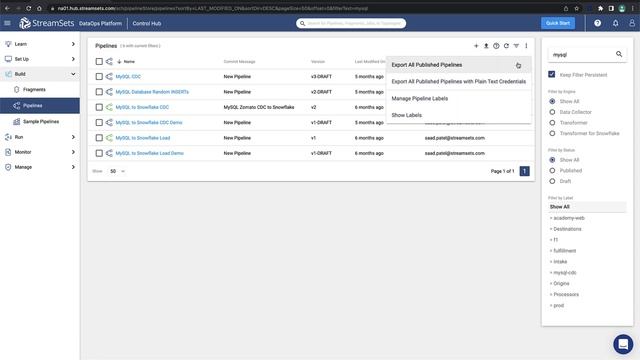Click the search magnifier in filter panel
This screenshot has height=360, width=640.
pos(619,54)
